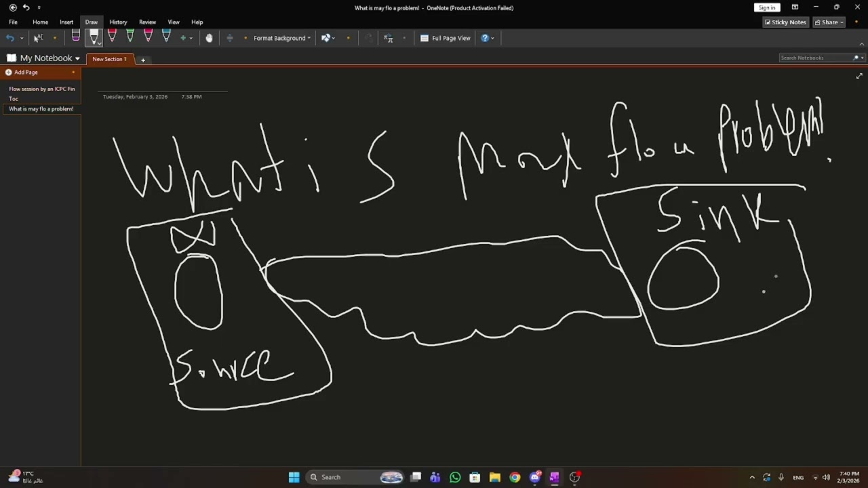Open Task View on the taskbar
868x488 pixels.
[416, 477]
